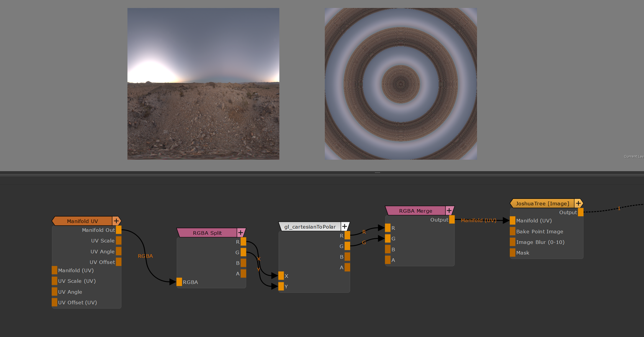This screenshot has height=337, width=644.
Task: Click JoshuaTree Output port
Action: (580, 212)
